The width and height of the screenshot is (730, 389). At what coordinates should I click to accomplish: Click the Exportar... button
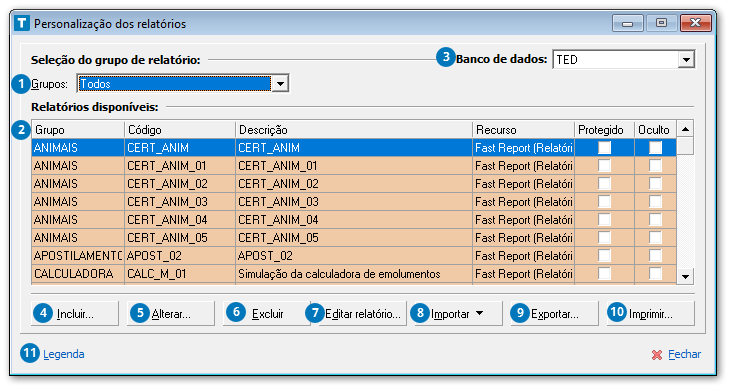click(554, 314)
